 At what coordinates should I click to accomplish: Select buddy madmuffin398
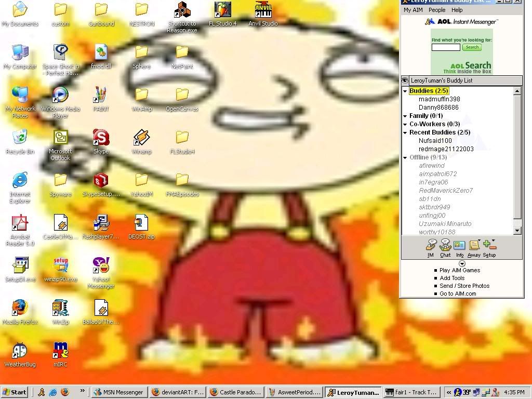point(440,99)
